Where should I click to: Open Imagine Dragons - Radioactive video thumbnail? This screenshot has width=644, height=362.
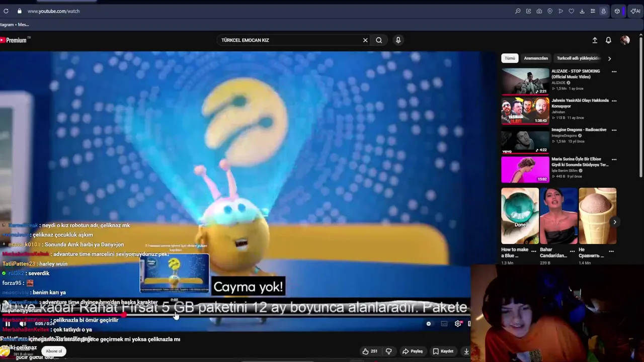tap(525, 140)
